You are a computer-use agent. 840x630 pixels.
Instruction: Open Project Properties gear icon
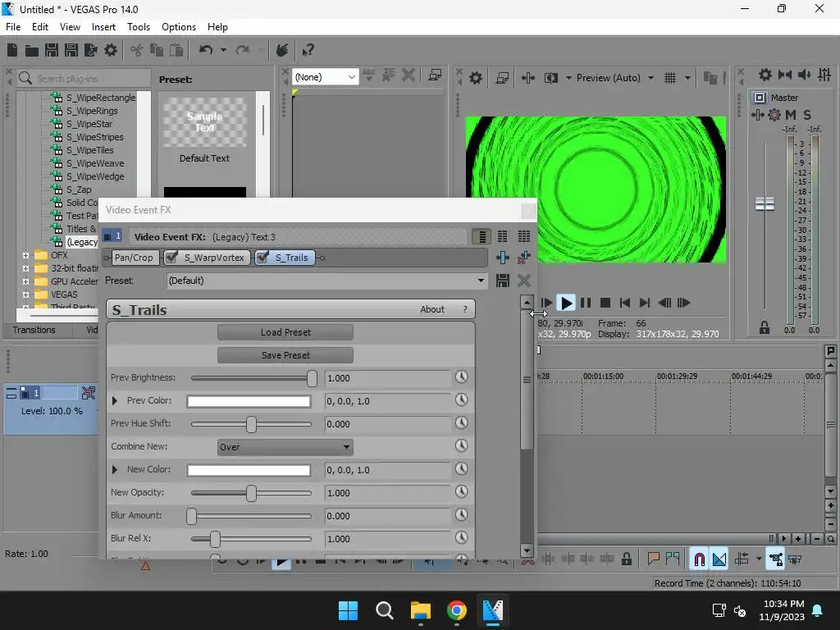(x=111, y=50)
